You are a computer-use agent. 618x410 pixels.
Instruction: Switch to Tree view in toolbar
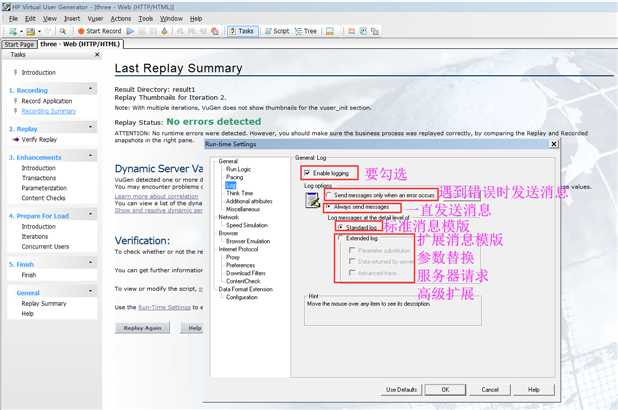click(x=306, y=31)
